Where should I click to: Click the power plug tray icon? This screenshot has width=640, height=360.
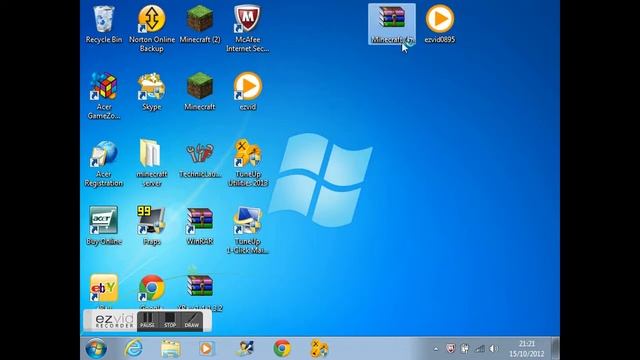[x=465, y=349]
